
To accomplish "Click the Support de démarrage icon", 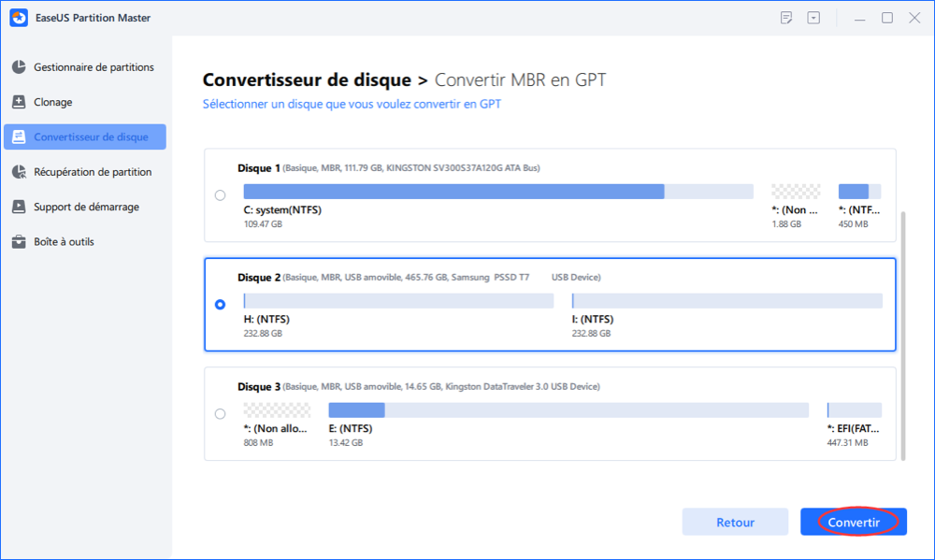I will (19, 207).
